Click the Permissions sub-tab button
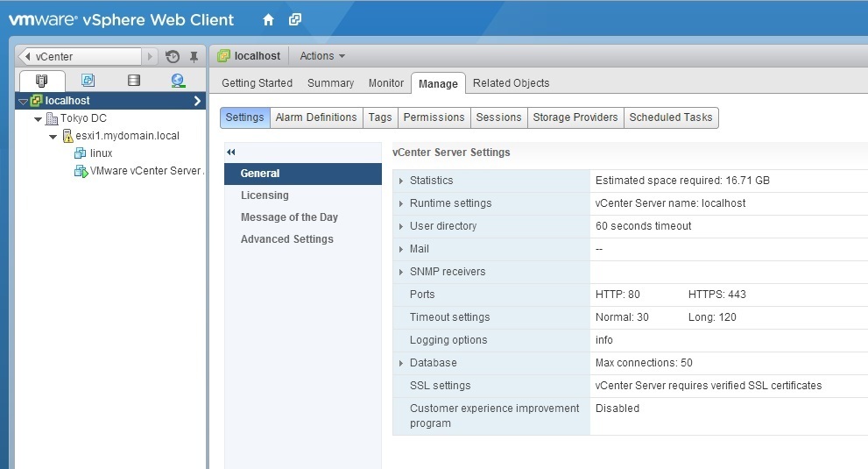The image size is (868, 469). 434,117
